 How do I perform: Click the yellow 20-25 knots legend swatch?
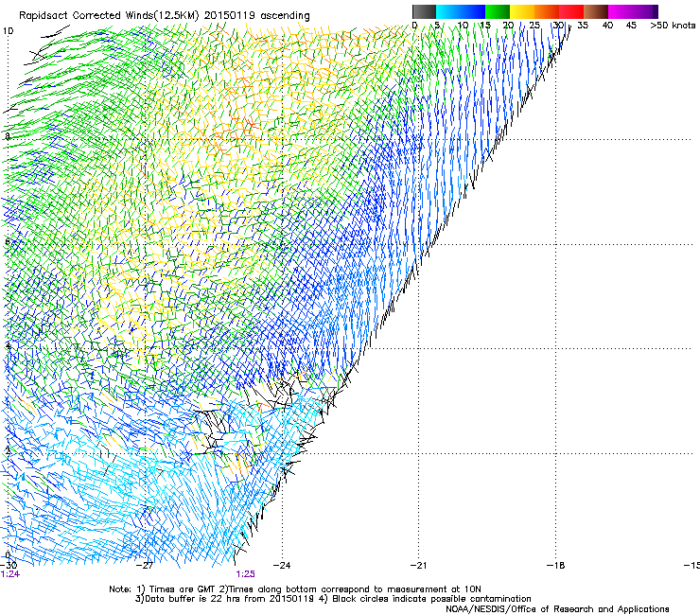point(522,11)
